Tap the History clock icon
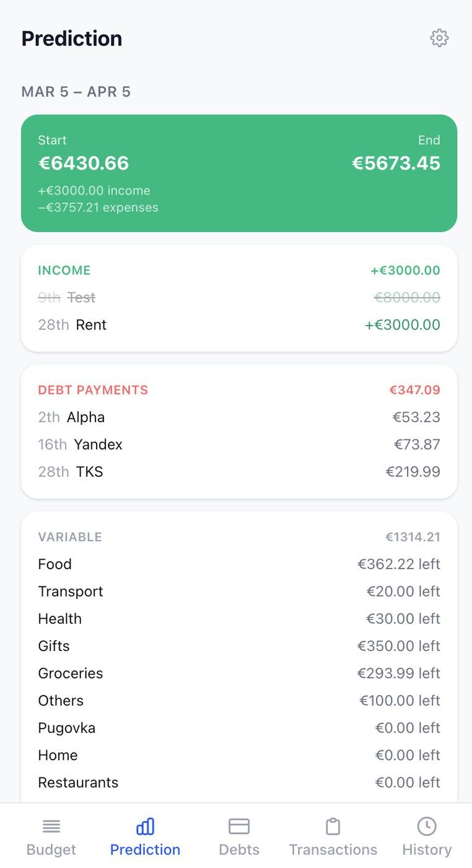Screen dimensions: 472x868 coord(427,826)
